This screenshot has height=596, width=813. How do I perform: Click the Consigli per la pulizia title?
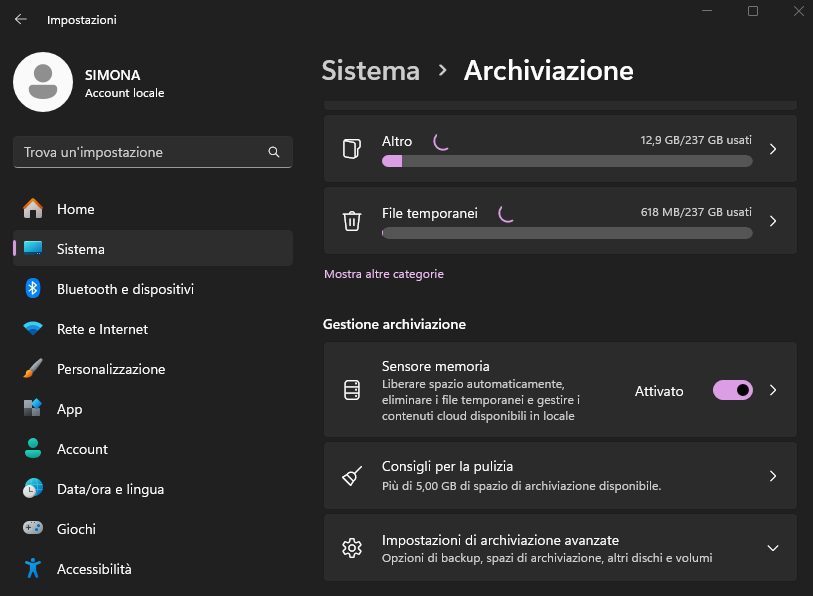click(447, 466)
